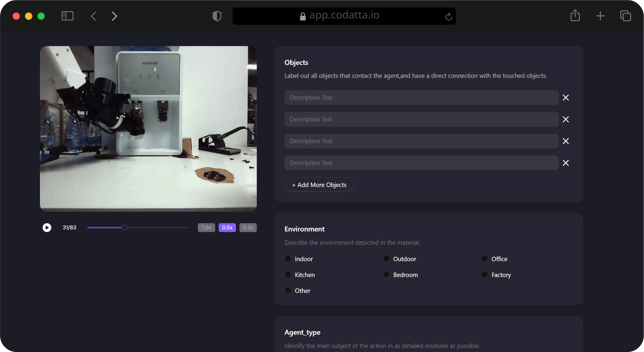Open the share sheet icon
Screen dimensions: 644x352
pyautogui.click(x=575, y=16)
